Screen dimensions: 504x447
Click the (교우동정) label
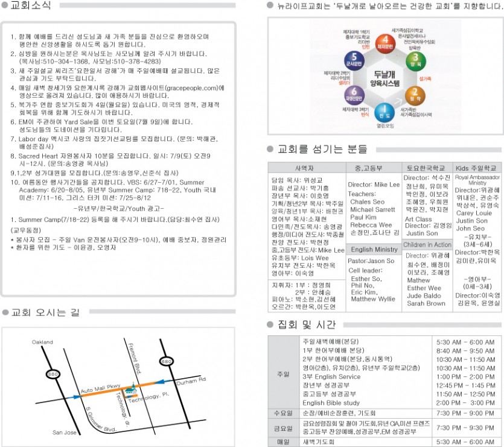coord(25,230)
